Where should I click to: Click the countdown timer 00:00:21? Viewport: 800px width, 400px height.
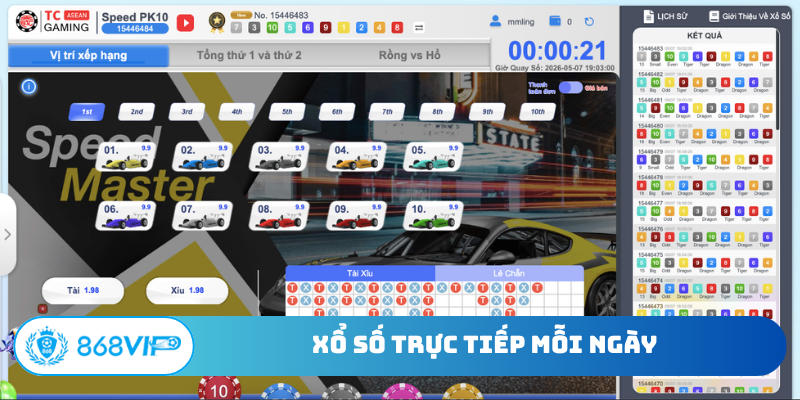pyautogui.click(x=557, y=51)
